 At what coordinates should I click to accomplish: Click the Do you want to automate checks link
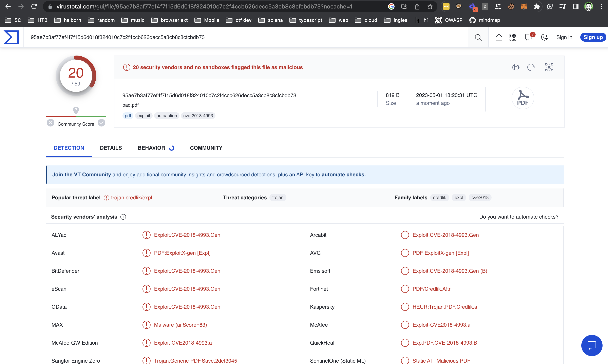pyautogui.click(x=519, y=217)
